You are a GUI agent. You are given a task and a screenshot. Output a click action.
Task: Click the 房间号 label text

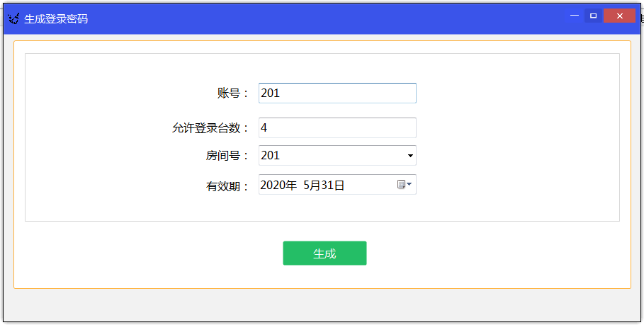[227, 156]
